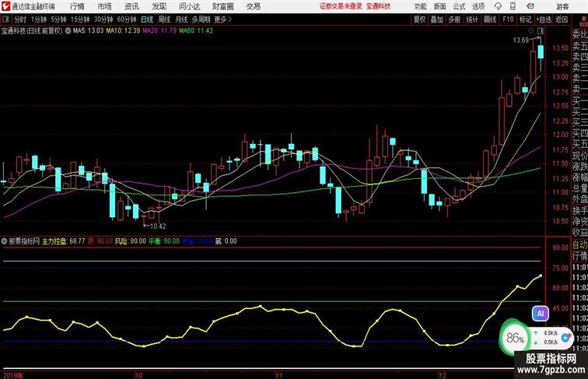Click the 画线 drawing toolbar button

(490, 19)
